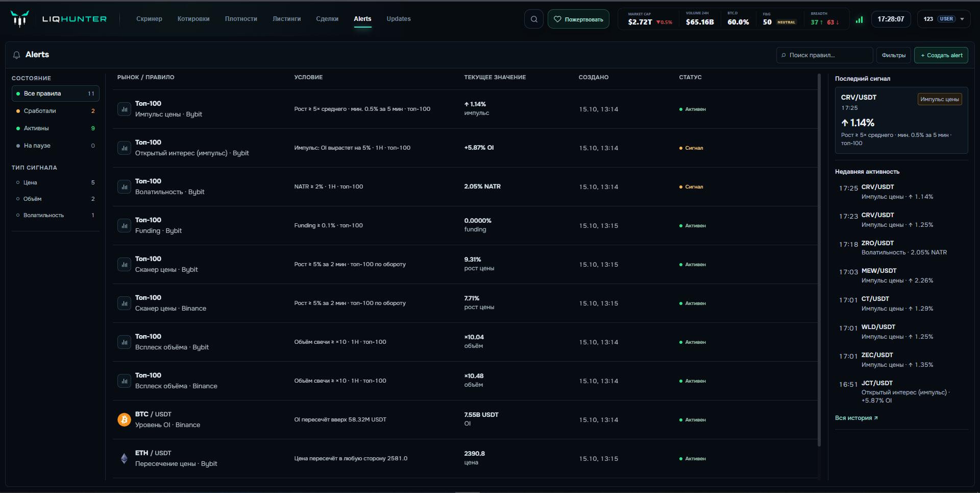Click the Ethereum icon in ETH / USDT row
The image size is (980, 493).
(x=124, y=458)
